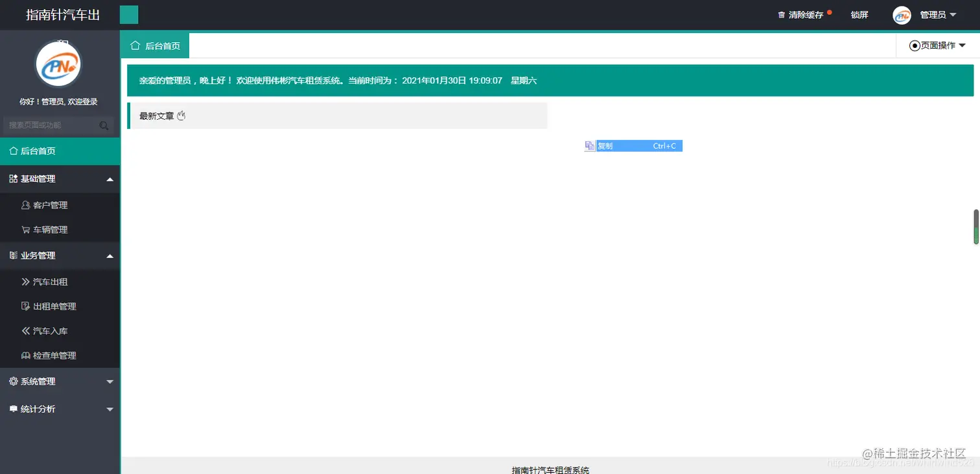Open 车辆管理 menu item
This screenshot has width=980, height=474.
coord(60,230)
